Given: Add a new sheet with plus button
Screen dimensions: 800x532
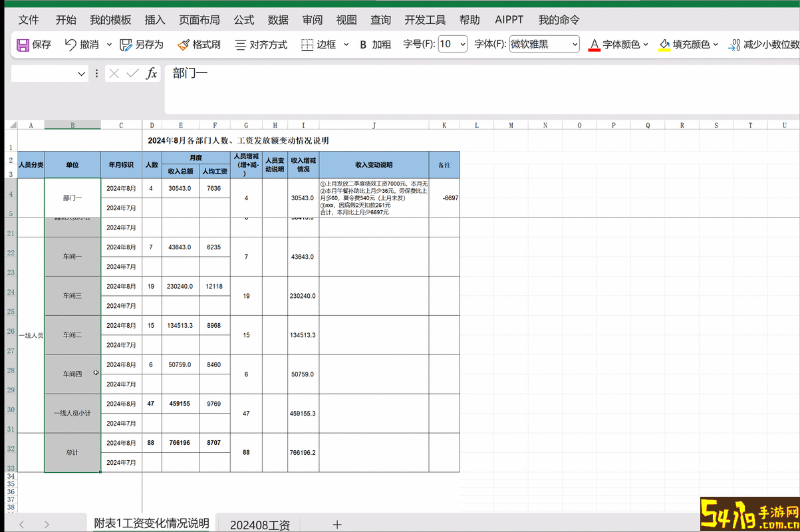Looking at the screenshot, I should [x=337, y=525].
